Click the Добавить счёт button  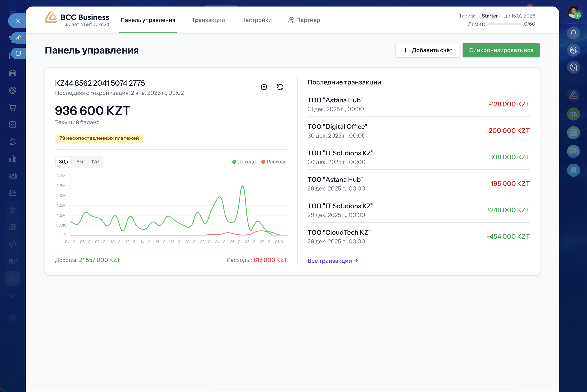tap(427, 50)
